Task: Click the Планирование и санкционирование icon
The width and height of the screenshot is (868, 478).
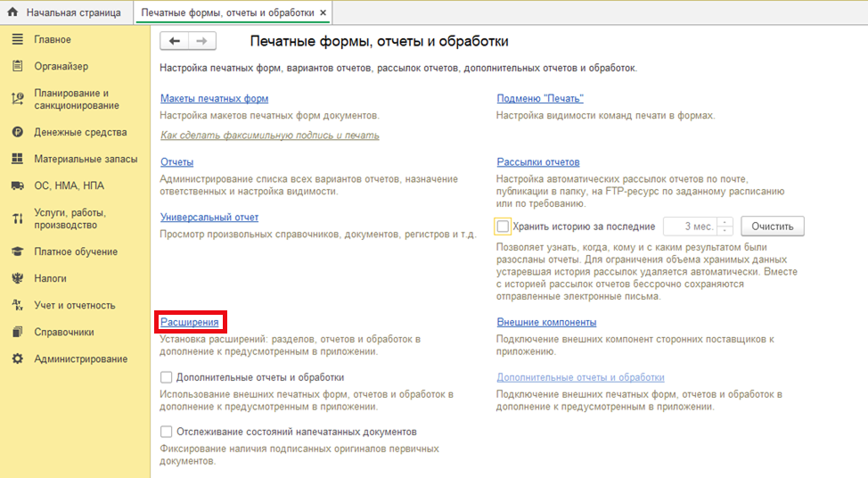Action: point(18,99)
